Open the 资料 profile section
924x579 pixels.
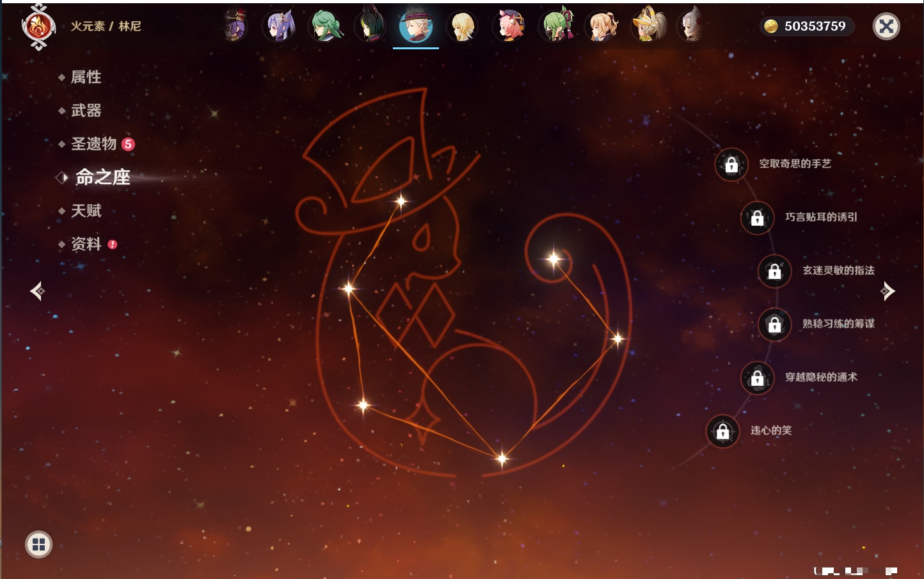tap(86, 244)
